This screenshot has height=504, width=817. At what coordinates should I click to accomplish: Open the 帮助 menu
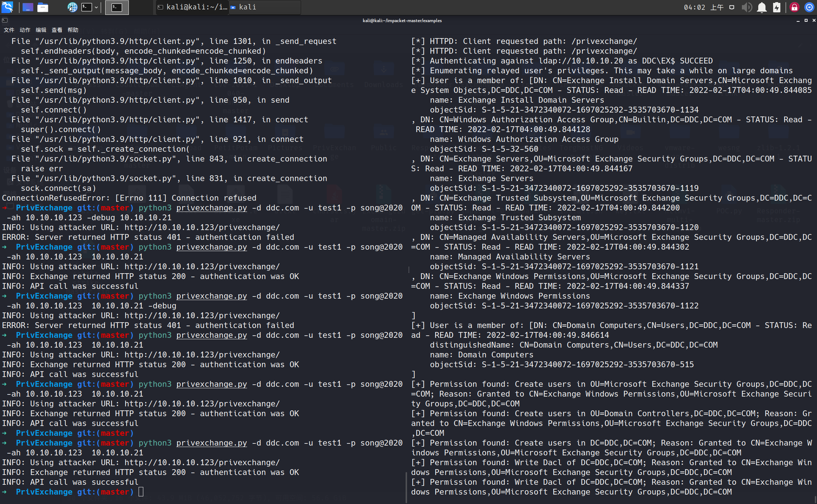tap(73, 30)
